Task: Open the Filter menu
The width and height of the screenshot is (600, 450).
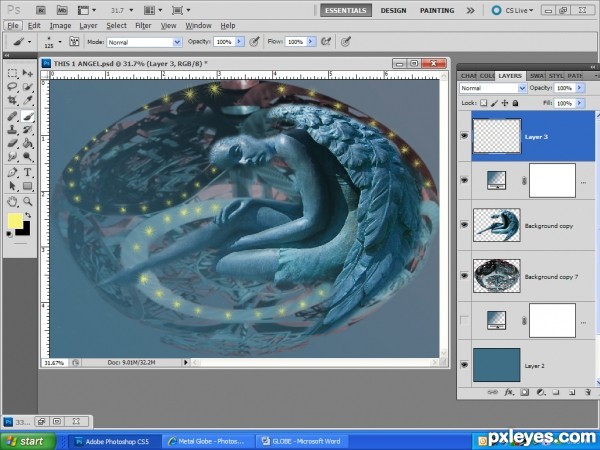Action: click(143, 26)
